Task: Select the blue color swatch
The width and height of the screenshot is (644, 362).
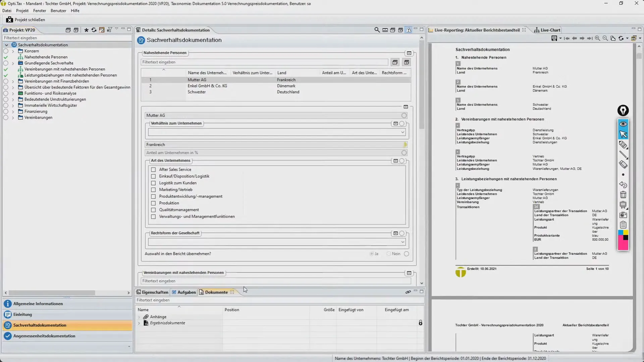Action: pos(621,232)
